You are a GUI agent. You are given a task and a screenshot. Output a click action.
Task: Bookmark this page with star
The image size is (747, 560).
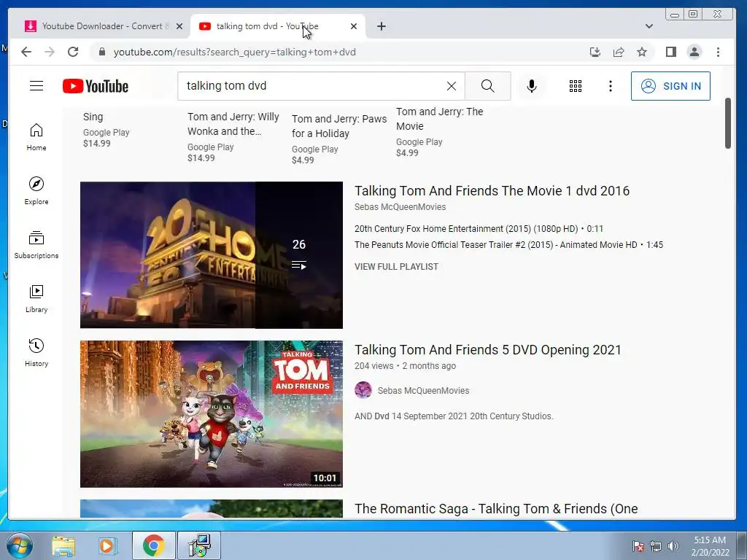click(642, 52)
